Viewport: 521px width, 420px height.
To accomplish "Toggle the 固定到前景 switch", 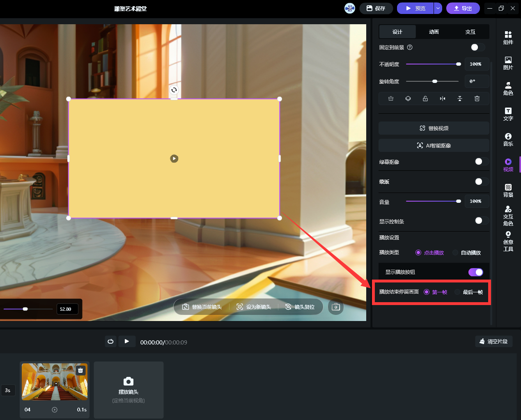I will click(x=477, y=47).
